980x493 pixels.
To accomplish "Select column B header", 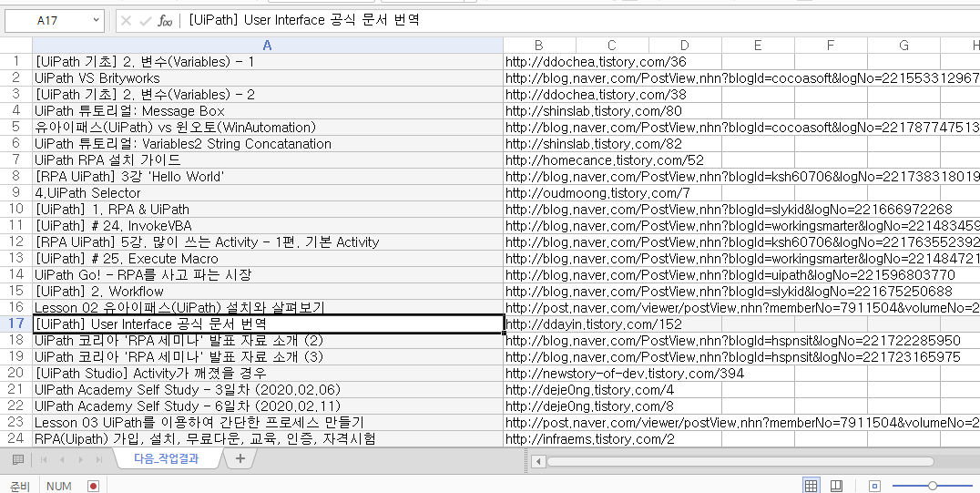I will 539,45.
